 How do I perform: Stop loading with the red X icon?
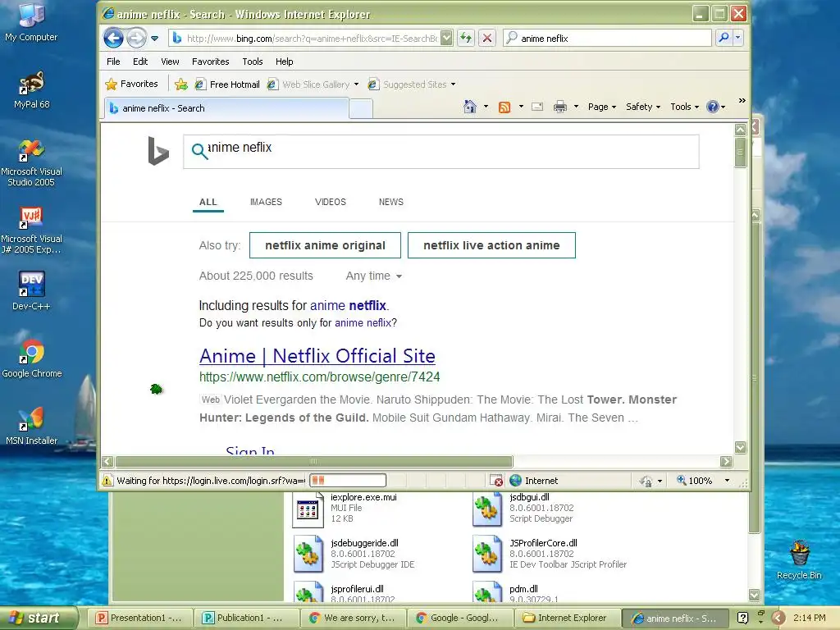486,38
